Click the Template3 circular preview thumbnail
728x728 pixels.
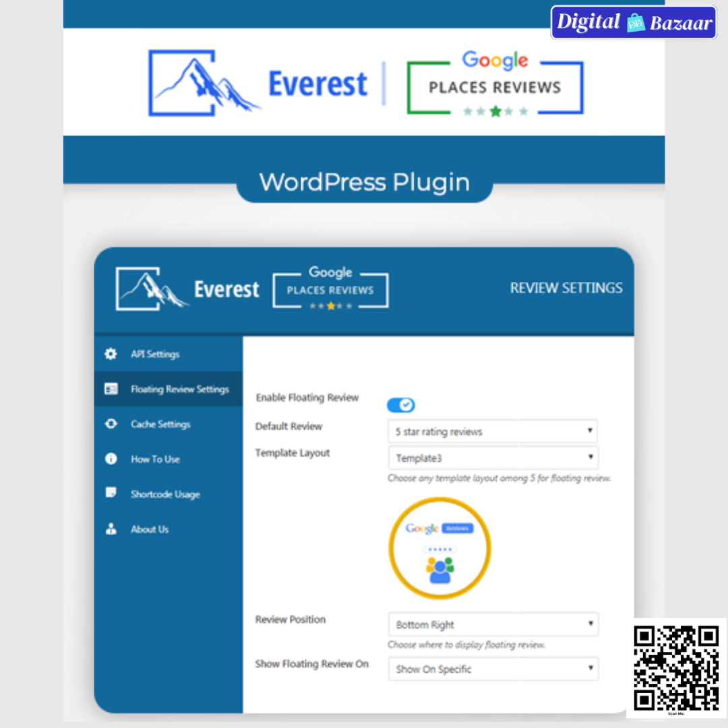[439, 549]
